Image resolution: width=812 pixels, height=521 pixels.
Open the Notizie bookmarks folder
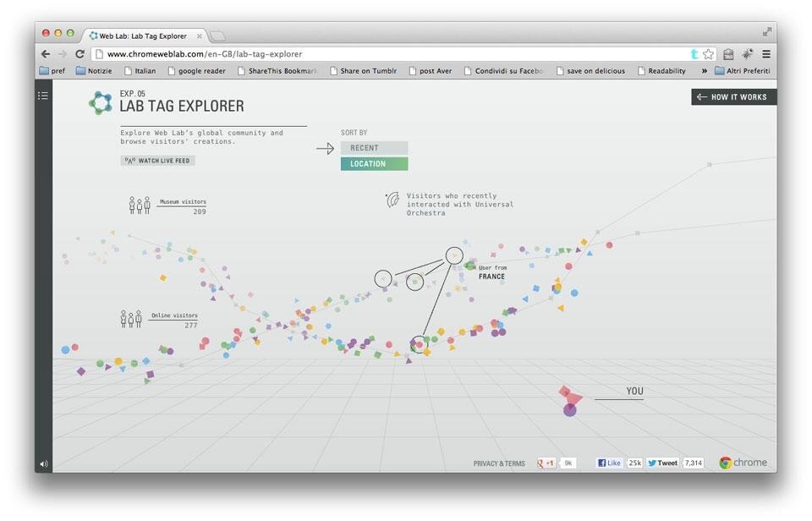click(x=93, y=71)
